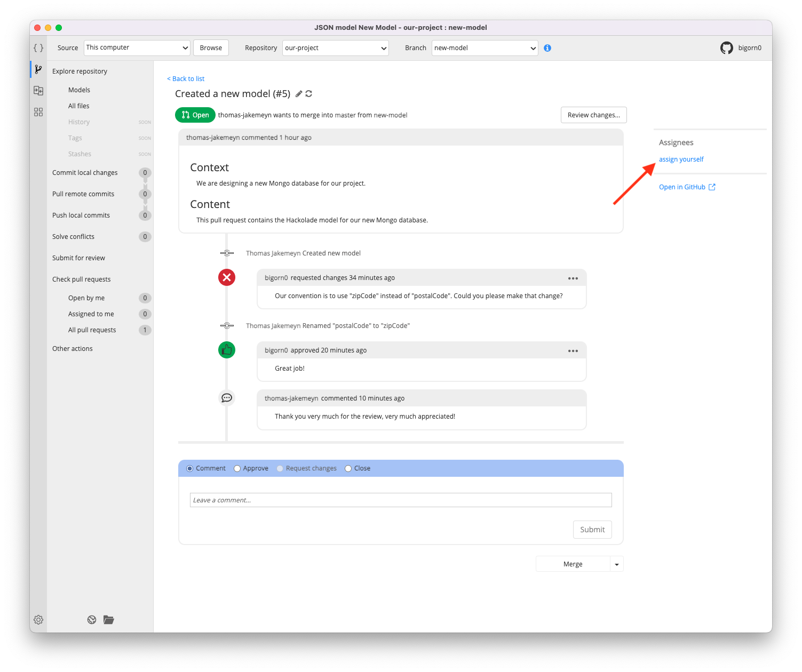The width and height of the screenshot is (802, 672).
Task: Expand the Merge button dropdown arrow
Action: (616, 564)
